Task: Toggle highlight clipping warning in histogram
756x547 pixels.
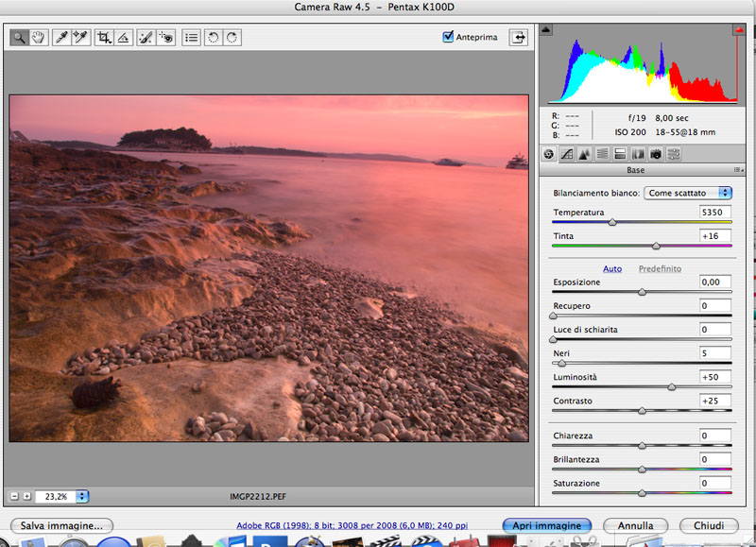Action: click(x=739, y=31)
